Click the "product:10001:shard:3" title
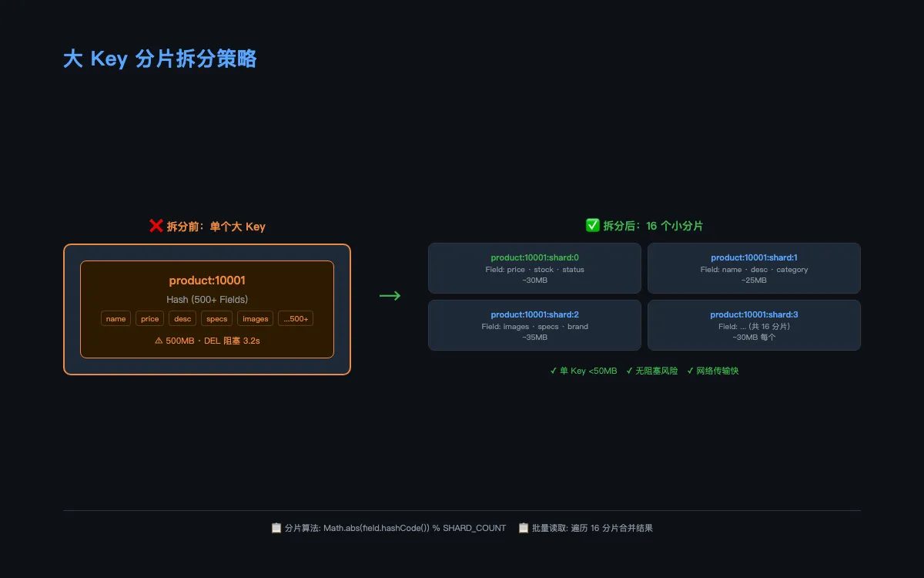The image size is (924, 578). pos(754,314)
